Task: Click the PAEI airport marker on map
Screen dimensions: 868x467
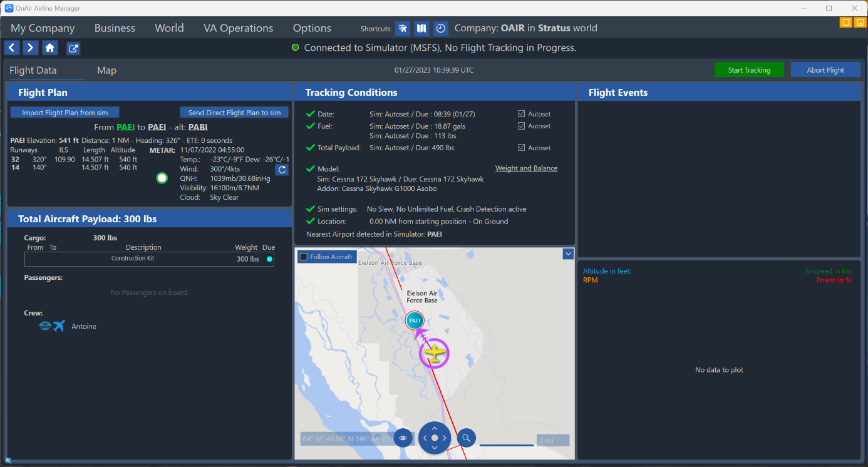Action: (x=413, y=321)
